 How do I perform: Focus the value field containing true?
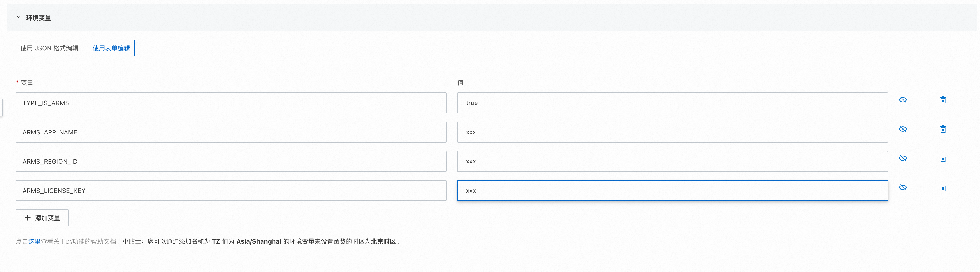click(x=672, y=103)
